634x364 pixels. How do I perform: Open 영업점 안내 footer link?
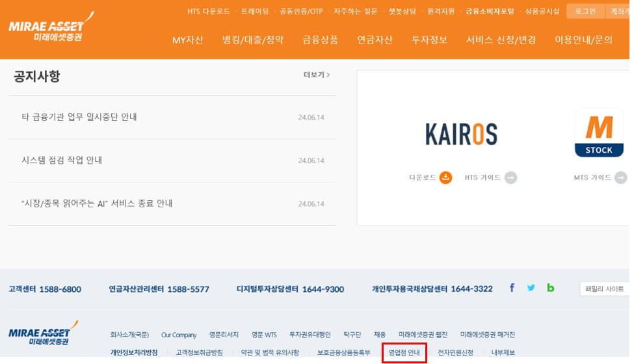pos(404,353)
